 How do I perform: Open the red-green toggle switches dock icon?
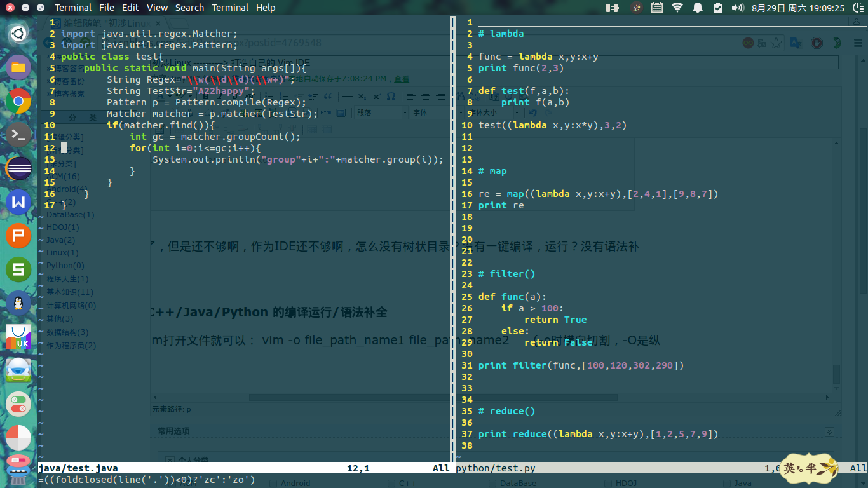[18, 404]
